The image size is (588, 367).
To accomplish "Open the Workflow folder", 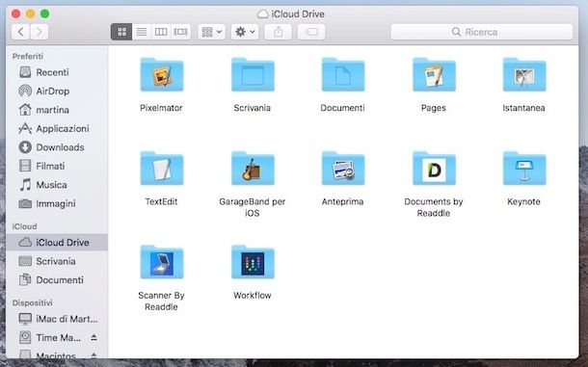I will 253,262.
